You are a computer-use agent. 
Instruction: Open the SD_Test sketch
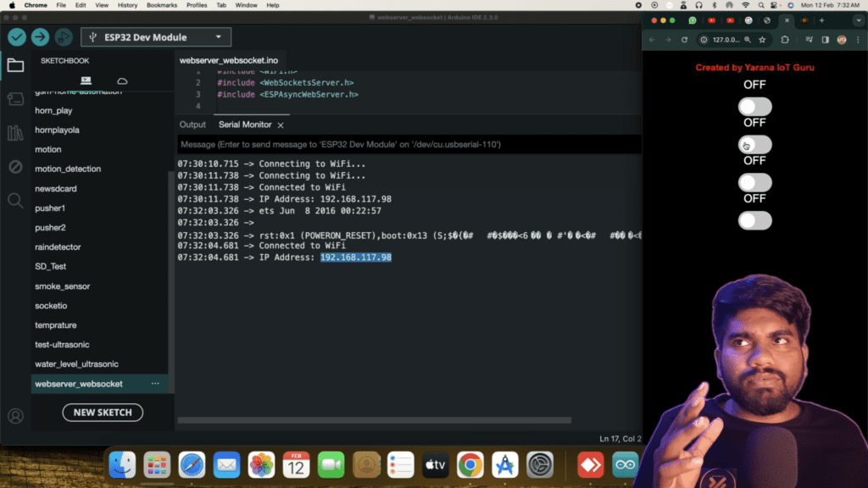50,266
